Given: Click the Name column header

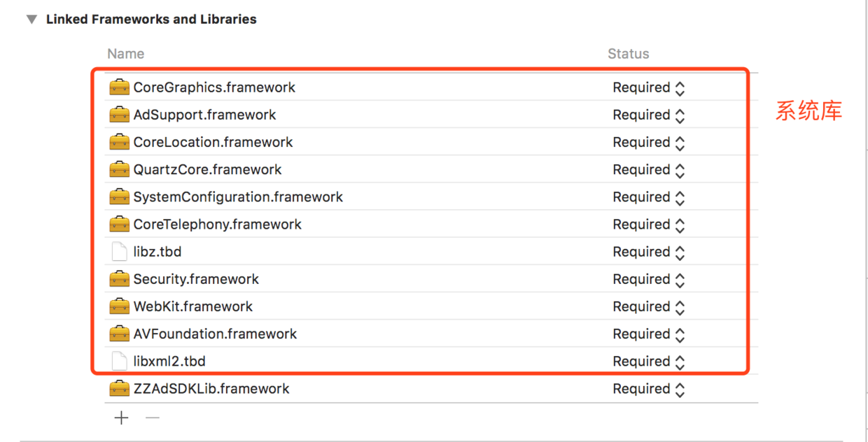Looking at the screenshot, I should (125, 54).
